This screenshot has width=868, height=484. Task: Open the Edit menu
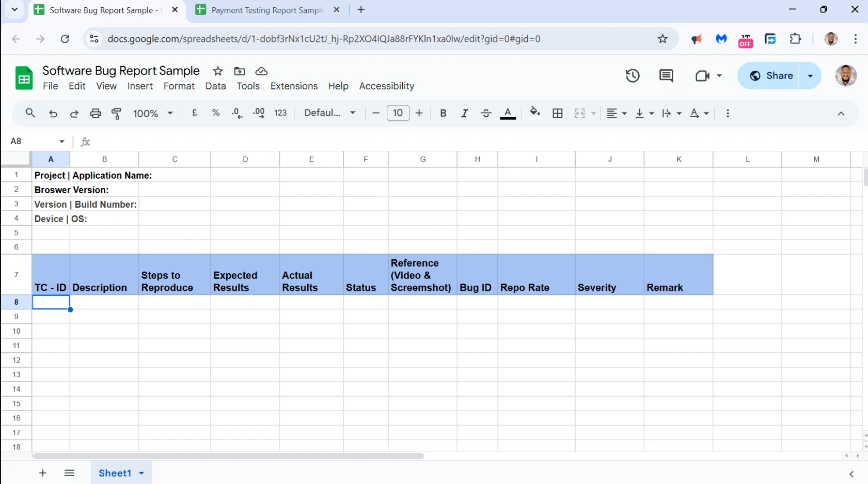coord(77,86)
